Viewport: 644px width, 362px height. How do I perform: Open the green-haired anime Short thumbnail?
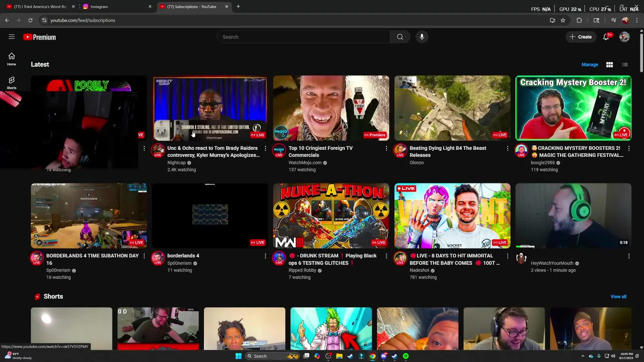pos(331,328)
